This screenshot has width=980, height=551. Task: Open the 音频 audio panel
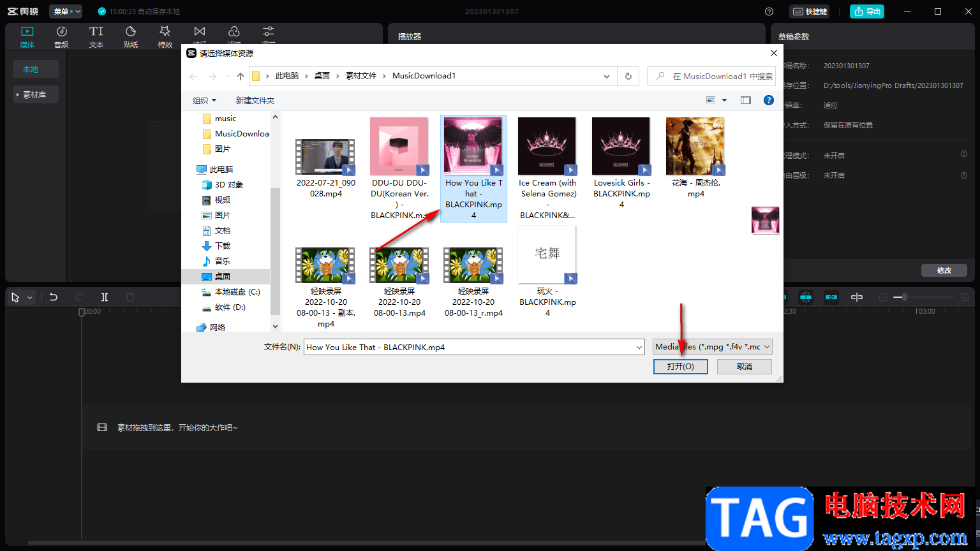pos(62,37)
